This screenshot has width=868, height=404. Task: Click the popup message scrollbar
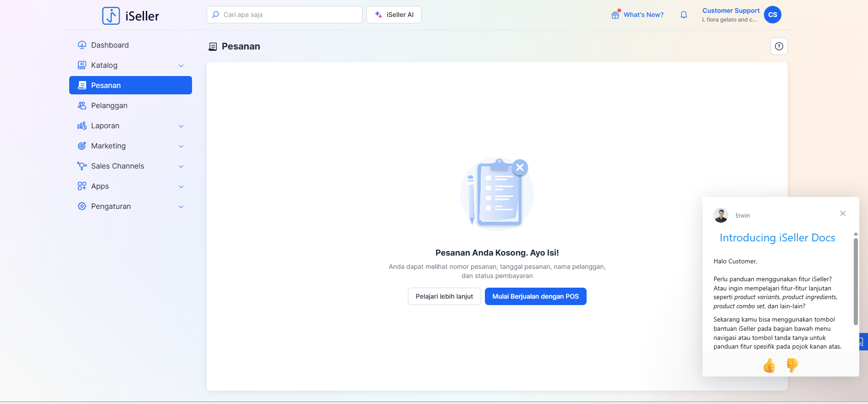pos(855,281)
